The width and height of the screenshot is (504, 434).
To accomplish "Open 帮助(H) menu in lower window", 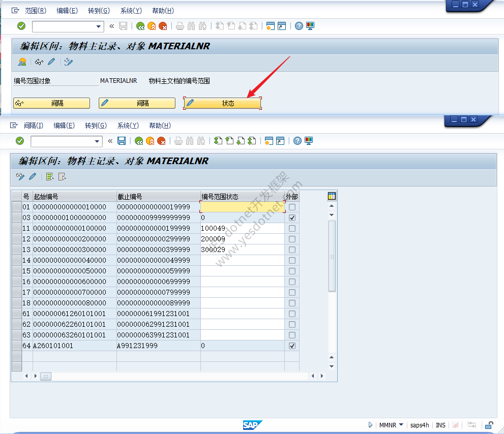I will point(160,126).
